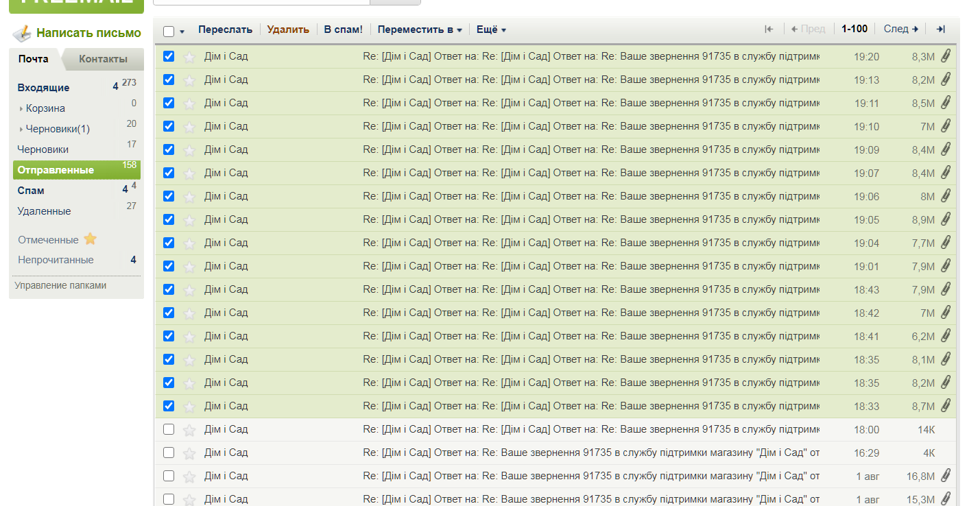Screen dimensions: 980x506
Task: Open the Спам folder
Action: click(31, 191)
